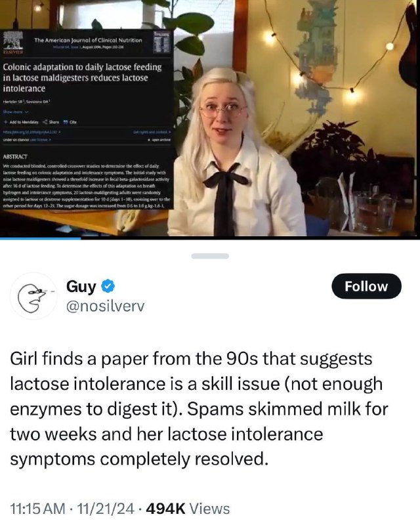Click Add to Mendeley plus icon
This screenshot has height=525, width=420.
[x=6, y=122]
